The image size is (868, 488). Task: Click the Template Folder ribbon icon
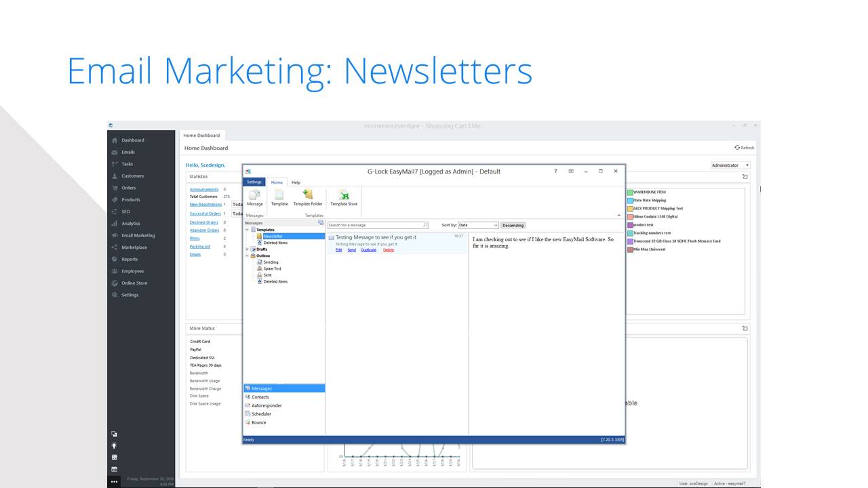(x=308, y=195)
